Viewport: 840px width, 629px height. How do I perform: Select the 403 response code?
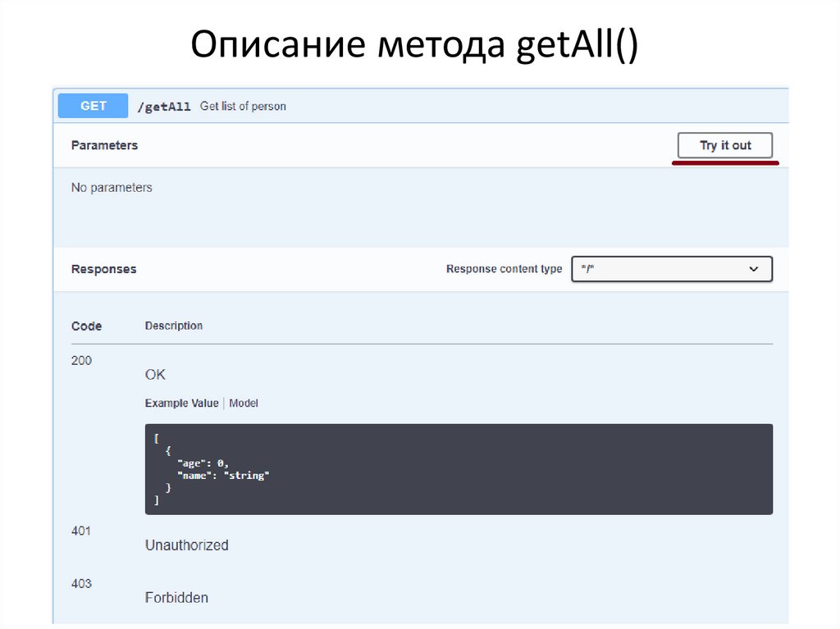click(81, 584)
